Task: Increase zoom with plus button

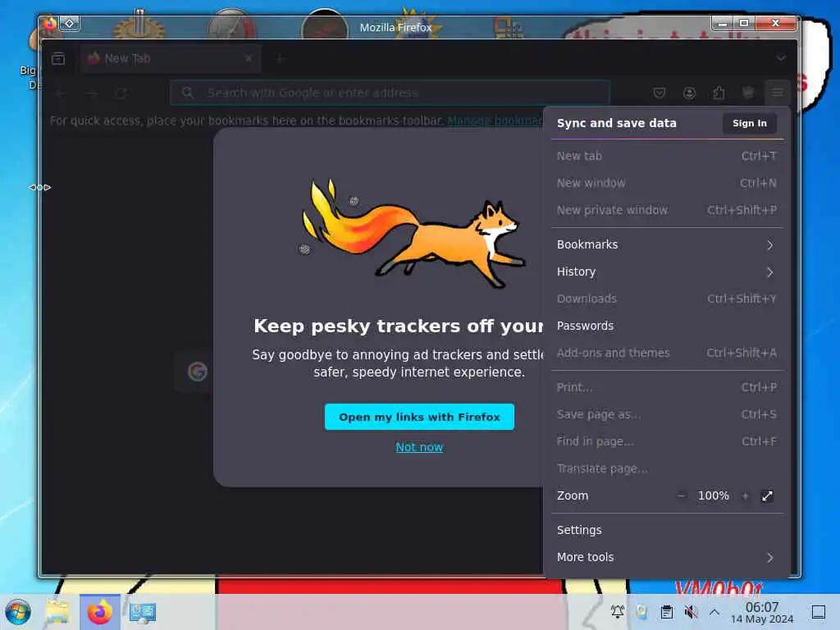Action: [745, 496]
